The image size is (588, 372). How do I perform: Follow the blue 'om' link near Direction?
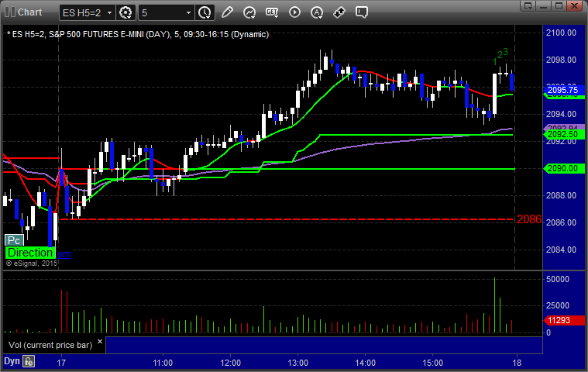coord(64,254)
